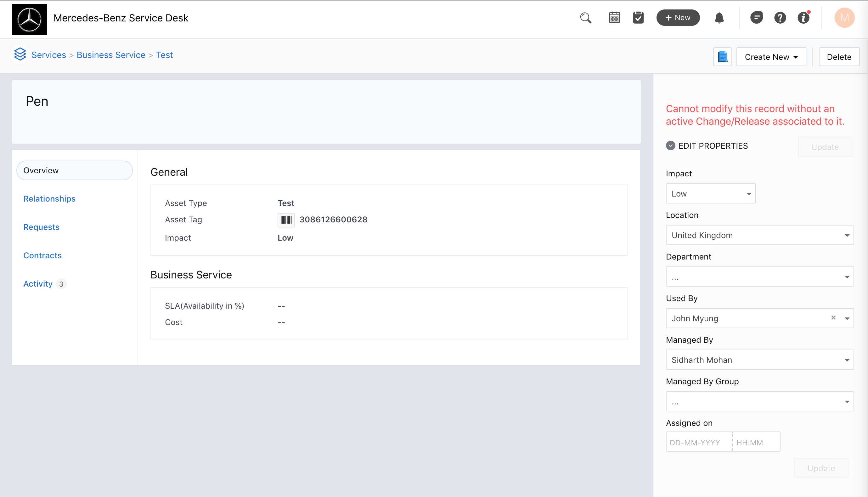868x497 pixels.
Task: Switch to the Relationships tab
Action: (x=49, y=199)
